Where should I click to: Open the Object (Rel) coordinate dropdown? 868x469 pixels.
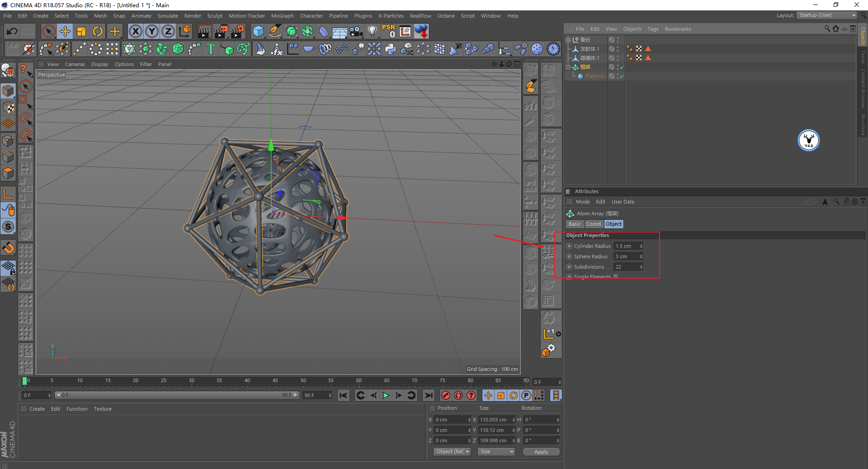point(452,451)
